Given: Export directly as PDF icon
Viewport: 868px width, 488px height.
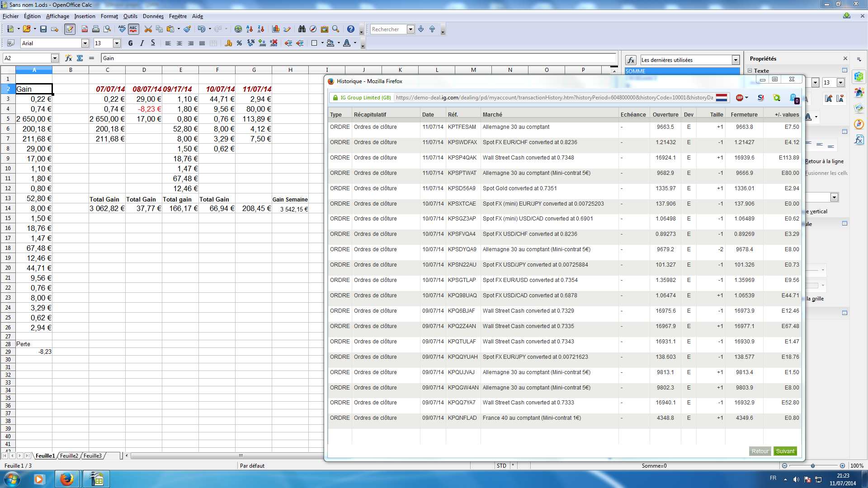Looking at the screenshot, I should click(x=85, y=29).
